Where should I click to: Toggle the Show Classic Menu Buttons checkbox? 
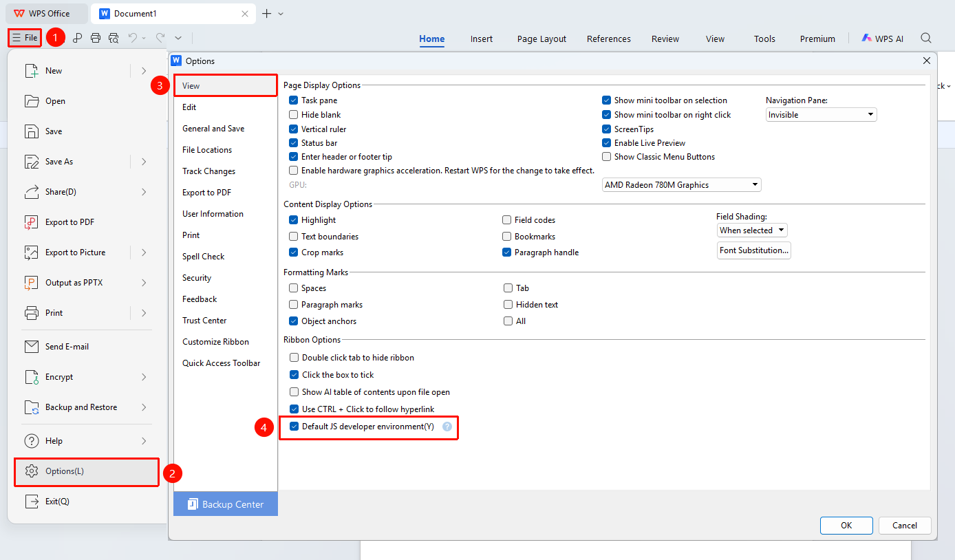pyautogui.click(x=607, y=157)
